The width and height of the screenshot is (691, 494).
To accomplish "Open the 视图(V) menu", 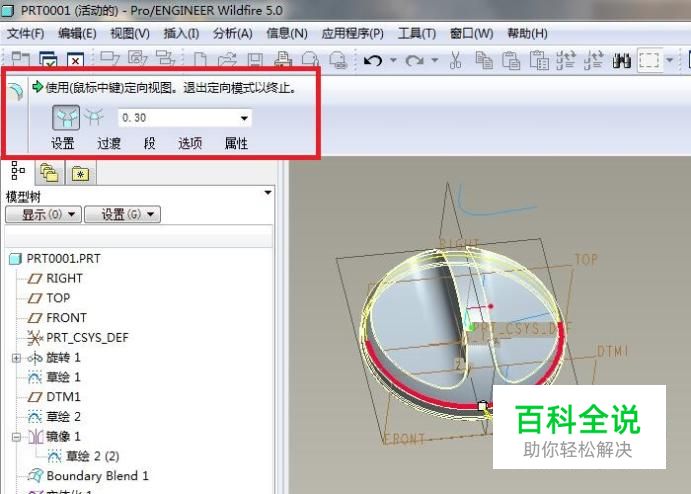I will click(130, 33).
